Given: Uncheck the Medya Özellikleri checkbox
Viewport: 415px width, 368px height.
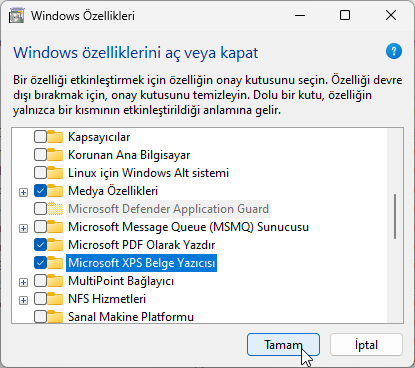Looking at the screenshot, I should click(40, 191).
